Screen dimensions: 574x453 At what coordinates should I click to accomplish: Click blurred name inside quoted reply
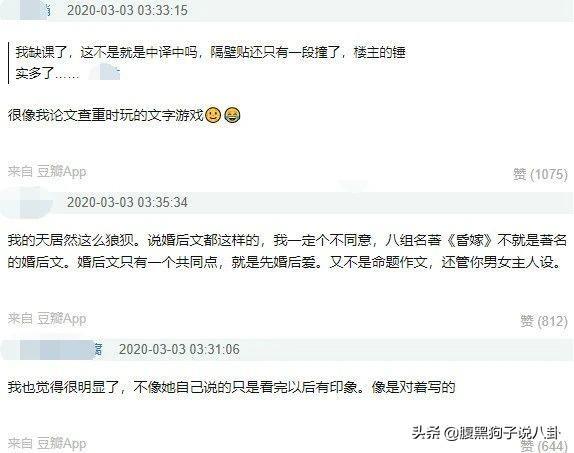pyautogui.click(x=105, y=72)
